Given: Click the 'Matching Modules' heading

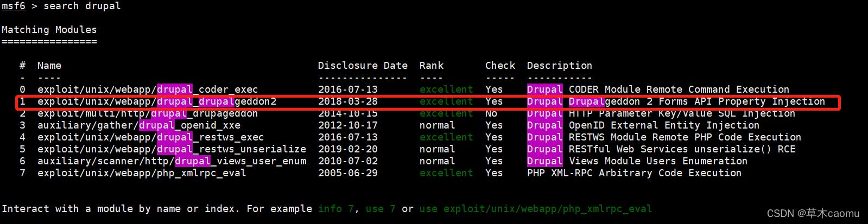Looking at the screenshot, I should tap(49, 30).
